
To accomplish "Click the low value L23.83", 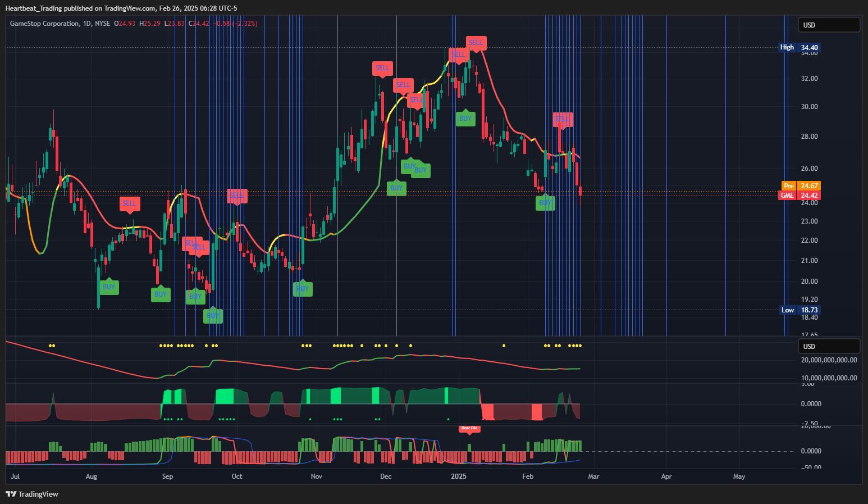I will (x=174, y=24).
